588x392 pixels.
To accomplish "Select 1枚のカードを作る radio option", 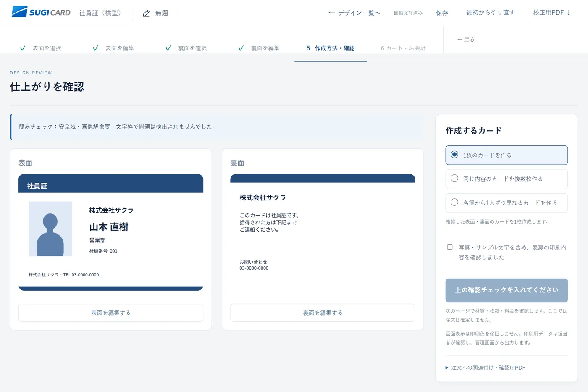I will 507,155.
